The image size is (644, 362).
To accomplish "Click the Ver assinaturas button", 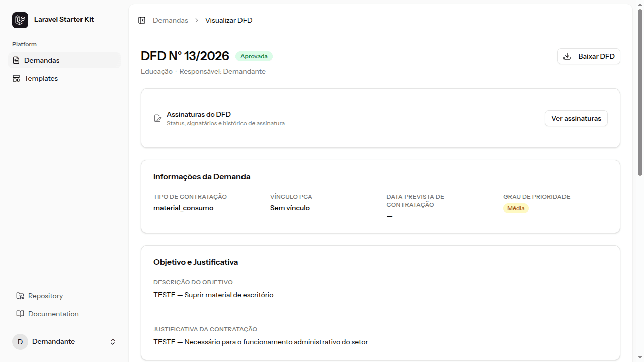I will [576, 118].
